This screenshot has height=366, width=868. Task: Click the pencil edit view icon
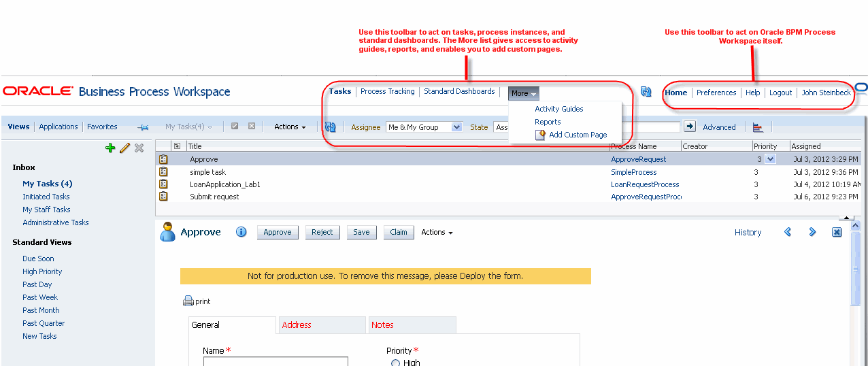[x=124, y=148]
